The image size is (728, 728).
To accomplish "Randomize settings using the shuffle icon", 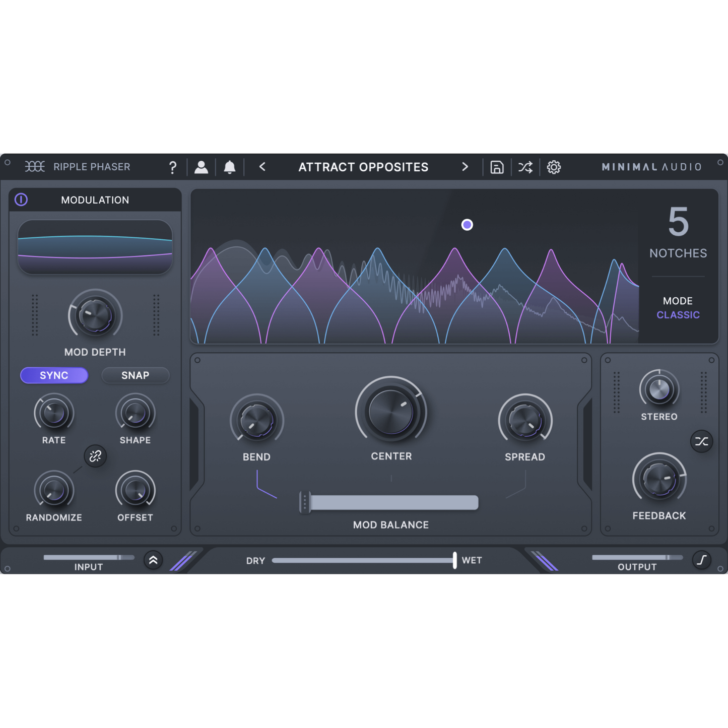I will coord(525,167).
